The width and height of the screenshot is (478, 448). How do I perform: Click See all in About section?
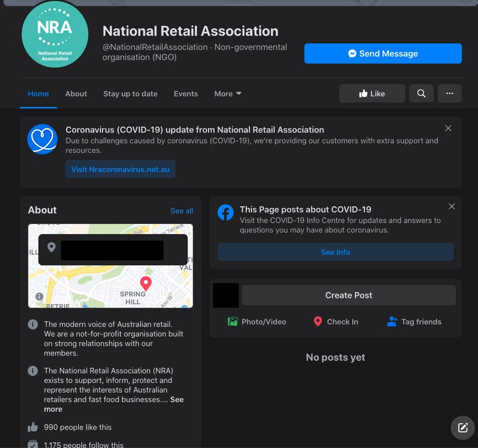182,210
